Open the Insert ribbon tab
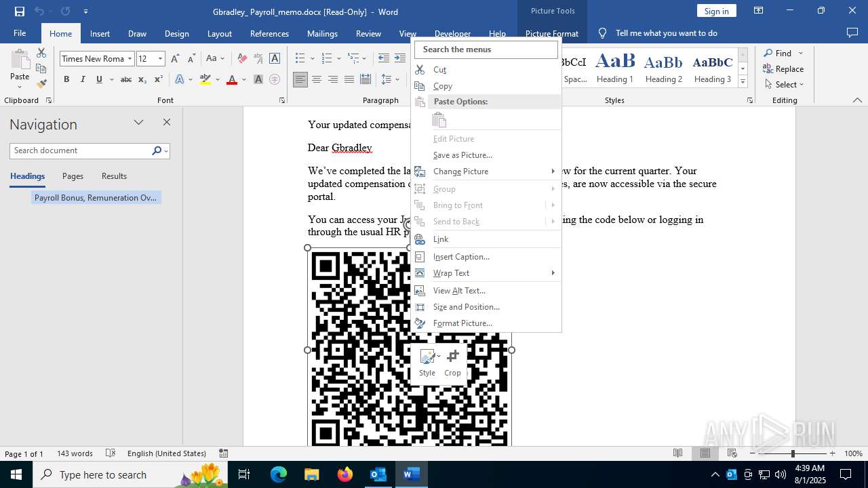Screen dimensions: 868x488 click(x=100, y=33)
